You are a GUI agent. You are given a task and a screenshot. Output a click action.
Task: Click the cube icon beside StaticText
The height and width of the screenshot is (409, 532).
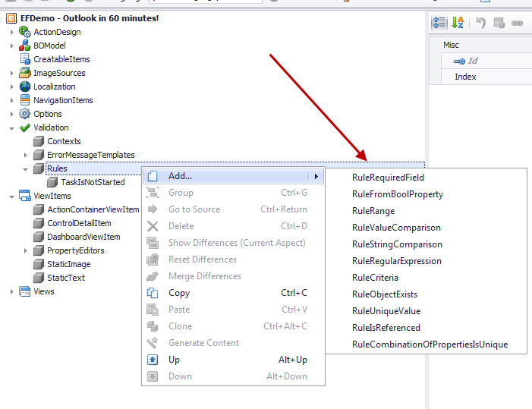pos(39,278)
